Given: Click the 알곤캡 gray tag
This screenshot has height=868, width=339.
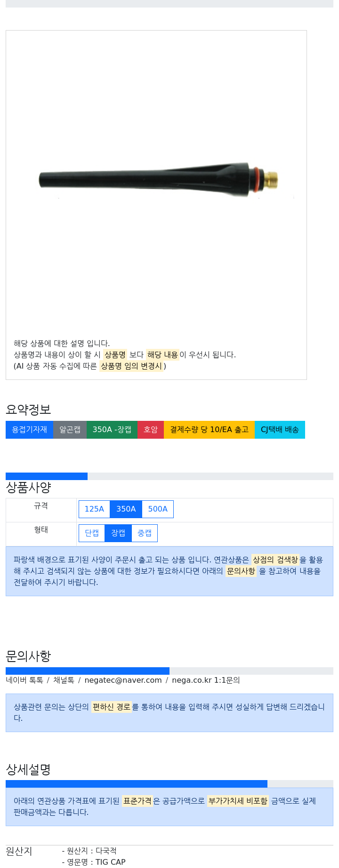Looking at the screenshot, I should 70,430.
